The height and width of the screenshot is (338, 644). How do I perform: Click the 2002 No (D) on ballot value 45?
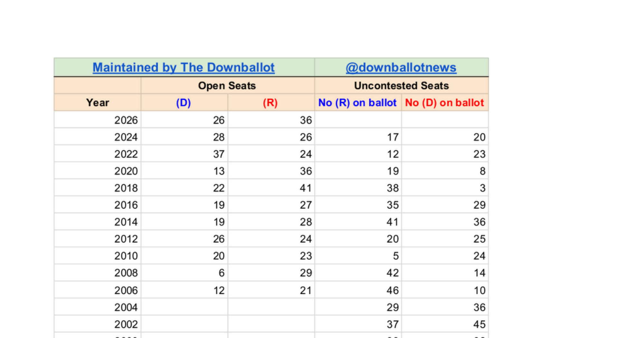click(479, 324)
